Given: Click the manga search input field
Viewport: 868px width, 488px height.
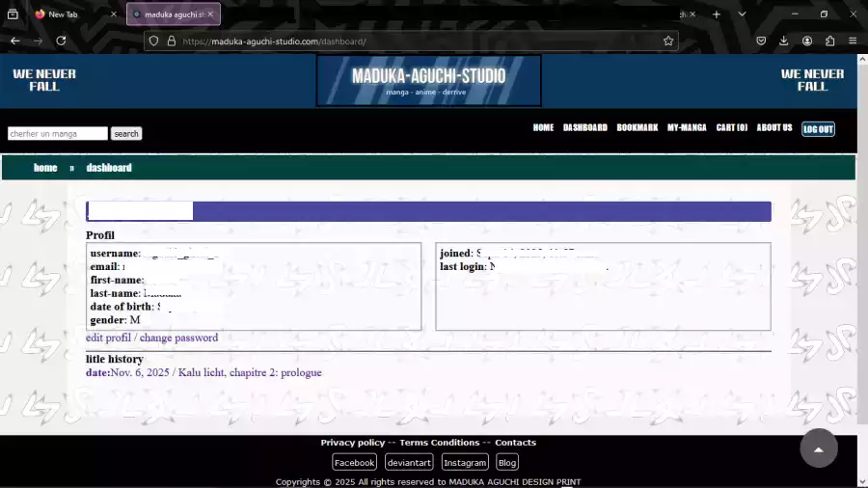Looking at the screenshot, I should click(x=58, y=133).
